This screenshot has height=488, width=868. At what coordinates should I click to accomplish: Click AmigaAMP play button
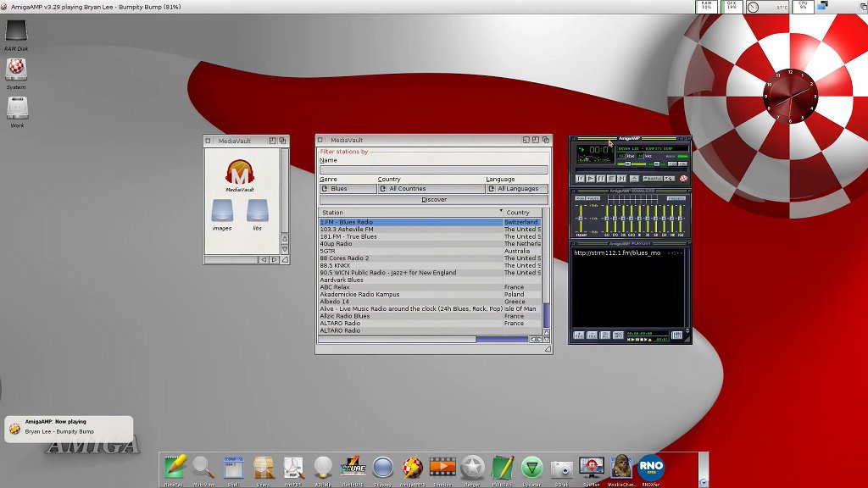click(x=590, y=179)
